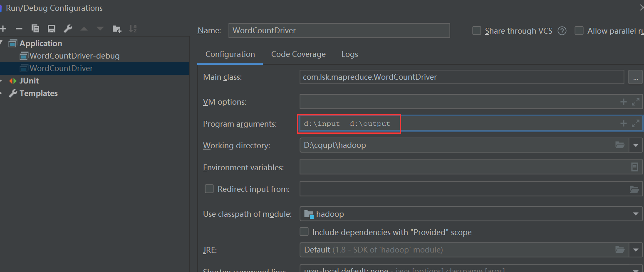This screenshot has height=272, width=644.
Task: Expand the Program arguments field editor
Action: click(x=635, y=123)
